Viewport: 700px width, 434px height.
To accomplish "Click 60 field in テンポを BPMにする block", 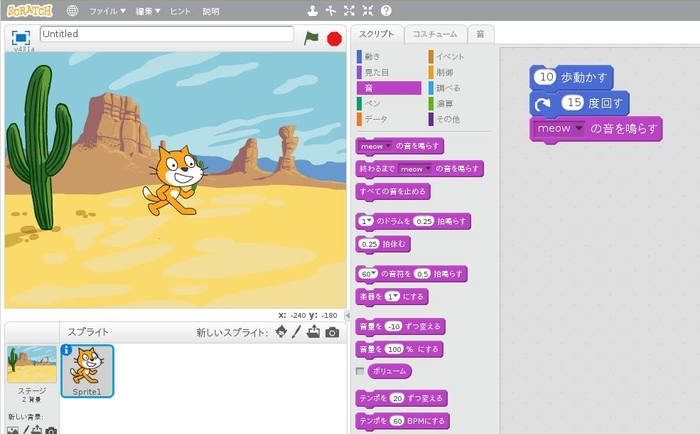I will click(x=397, y=421).
